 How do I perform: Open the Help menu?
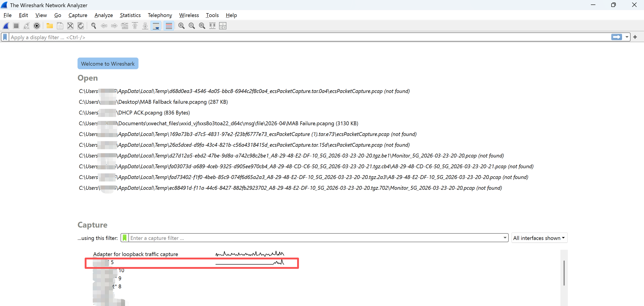(231, 15)
